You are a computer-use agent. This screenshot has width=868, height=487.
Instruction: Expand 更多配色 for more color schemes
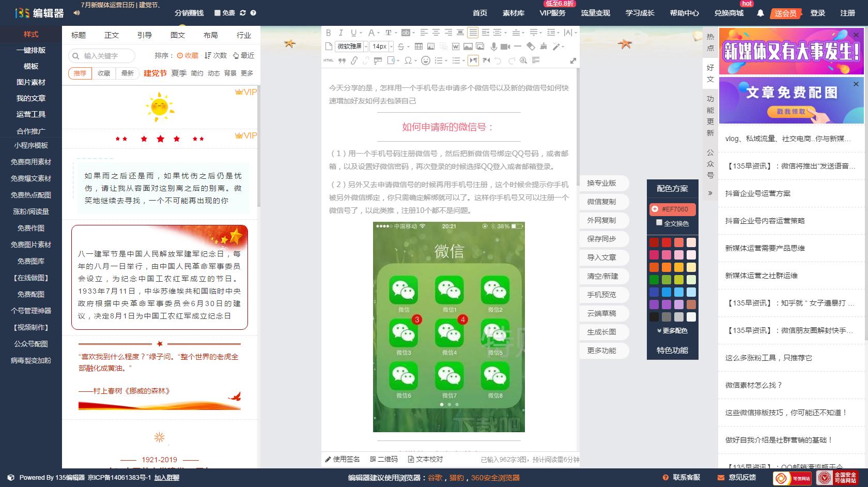tap(672, 331)
